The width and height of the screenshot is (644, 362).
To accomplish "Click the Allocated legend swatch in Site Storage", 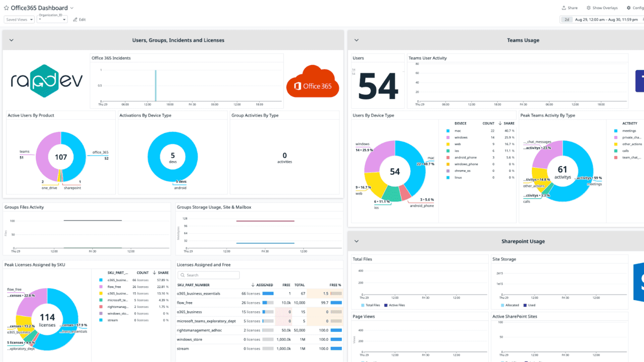I will 502,305.
